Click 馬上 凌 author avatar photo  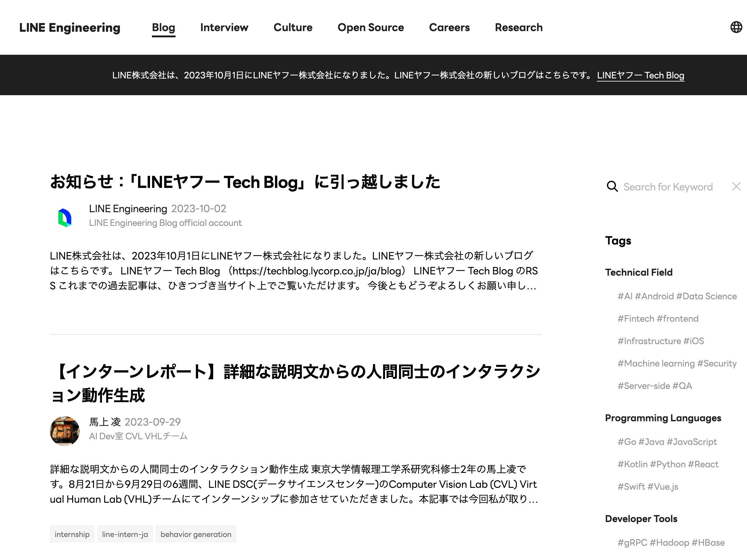pyautogui.click(x=65, y=431)
